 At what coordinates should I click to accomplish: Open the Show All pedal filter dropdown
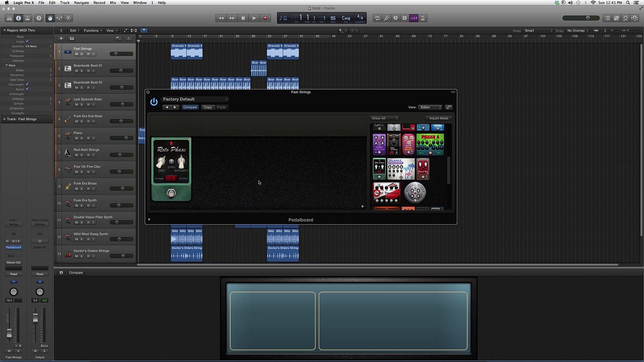[384, 118]
